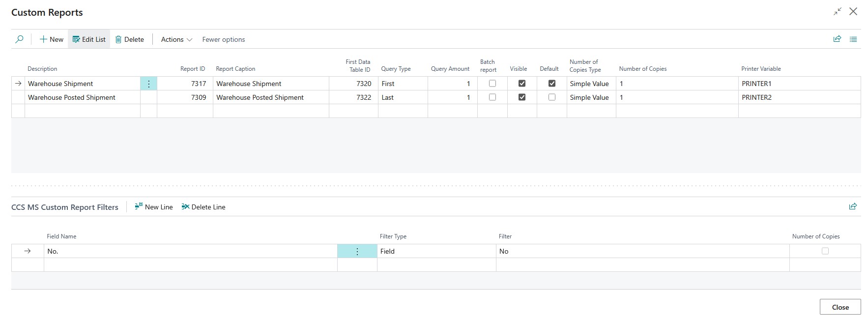Expand the Actions dropdown menu
The height and width of the screenshot is (320, 868).
tap(176, 39)
